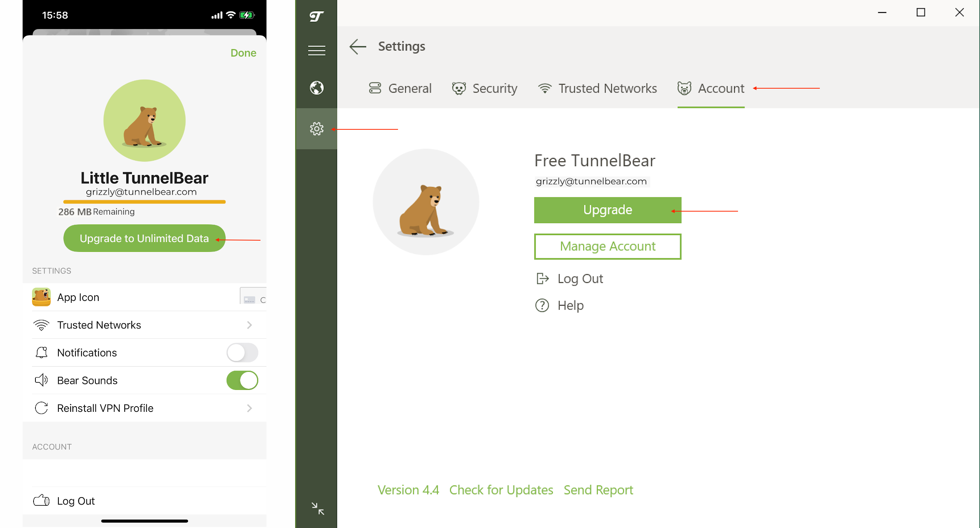
Task: Open Reinstall VPN Profile via its chevron
Action: [250, 408]
